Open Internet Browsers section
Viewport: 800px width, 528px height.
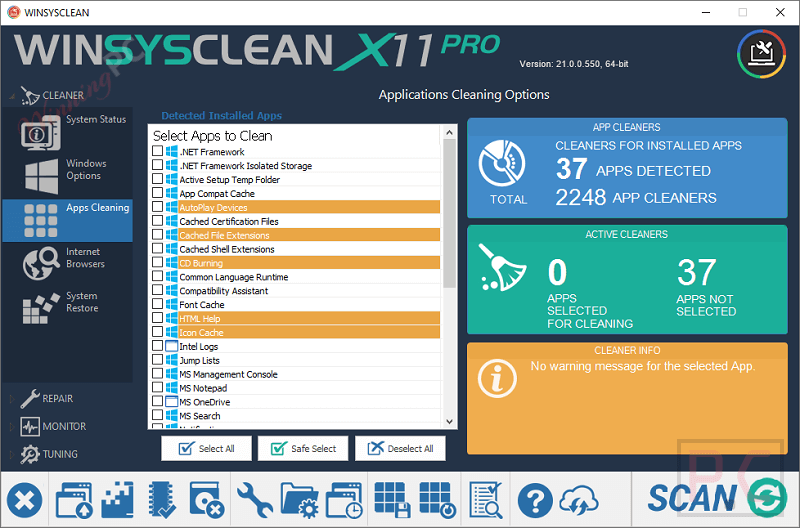click(x=67, y=264)
